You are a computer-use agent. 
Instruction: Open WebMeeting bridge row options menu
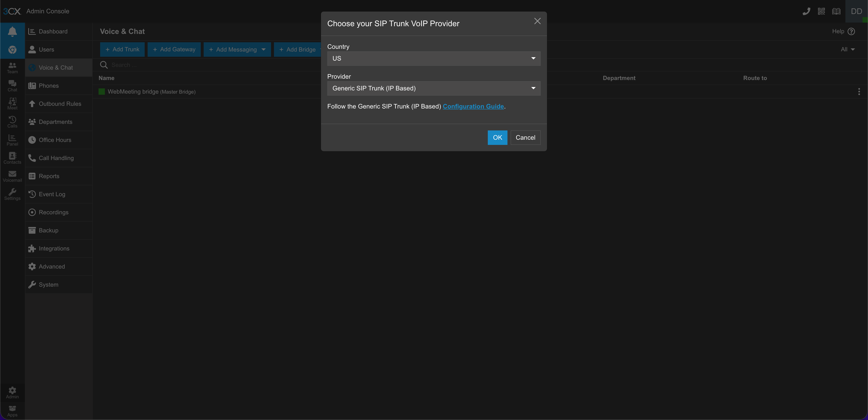[x=859, y=91]
